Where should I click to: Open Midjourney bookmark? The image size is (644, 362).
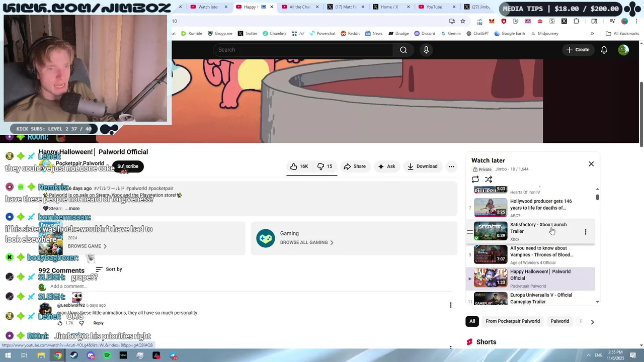(544, 34)
